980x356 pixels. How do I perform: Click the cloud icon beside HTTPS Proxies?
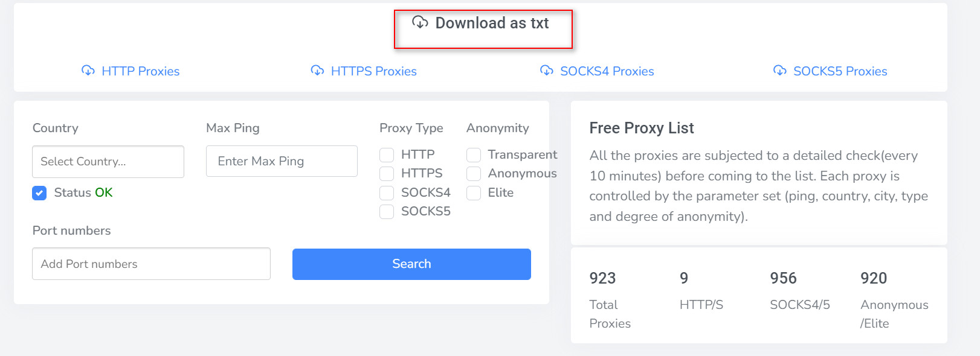click(x=317, y=71)
